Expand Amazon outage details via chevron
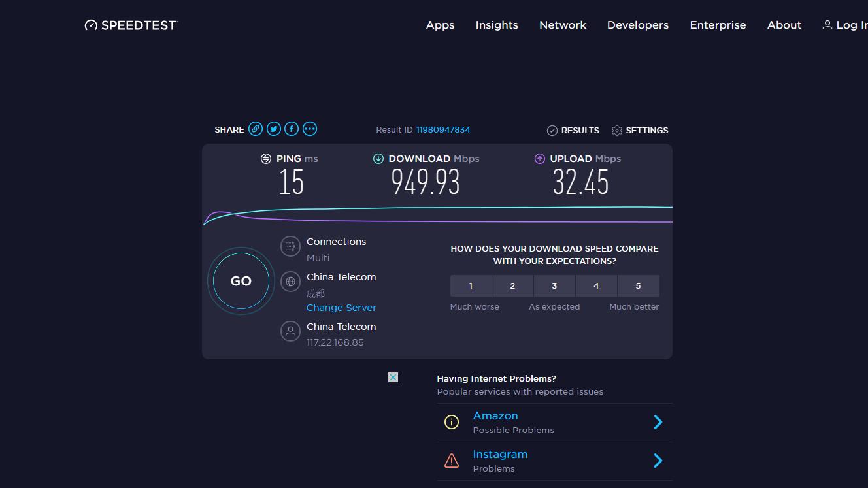868x488 pixels. point(658,422)
